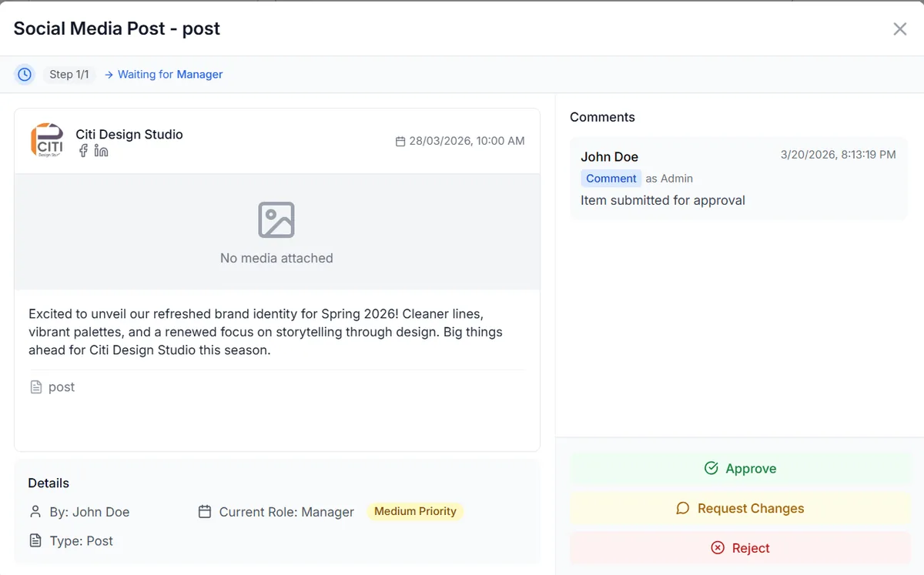Viewport: 924px width, 575px height.
Task: Click the no-media-attached image placeholder icon
Action: (276, 219)
